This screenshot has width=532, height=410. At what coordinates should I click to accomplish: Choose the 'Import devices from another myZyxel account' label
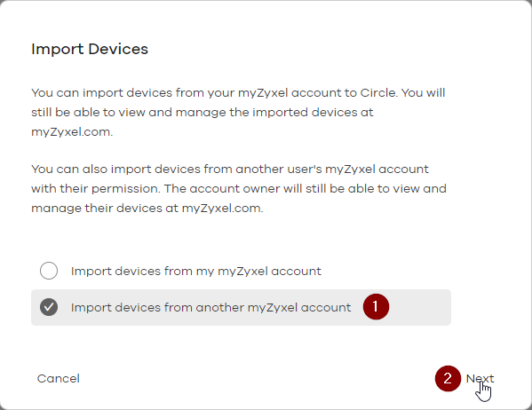tap(210, 307)
